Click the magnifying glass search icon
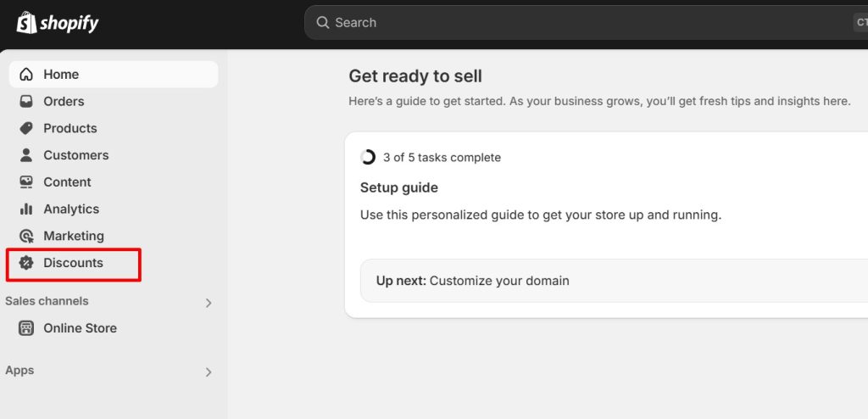 pos(323,23)
